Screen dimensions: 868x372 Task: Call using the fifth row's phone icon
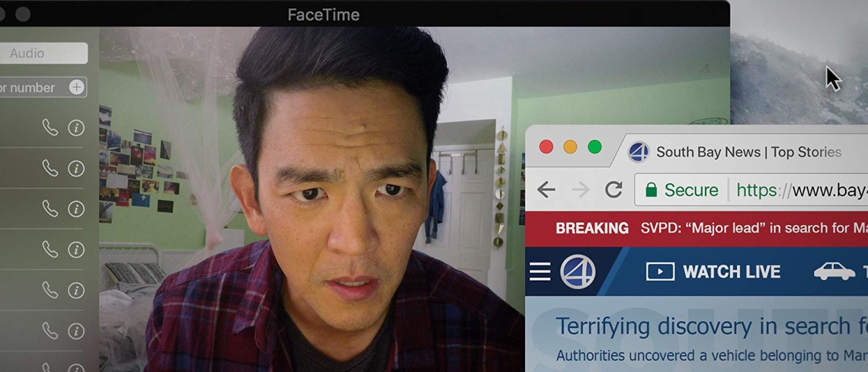tap(50, 290)
